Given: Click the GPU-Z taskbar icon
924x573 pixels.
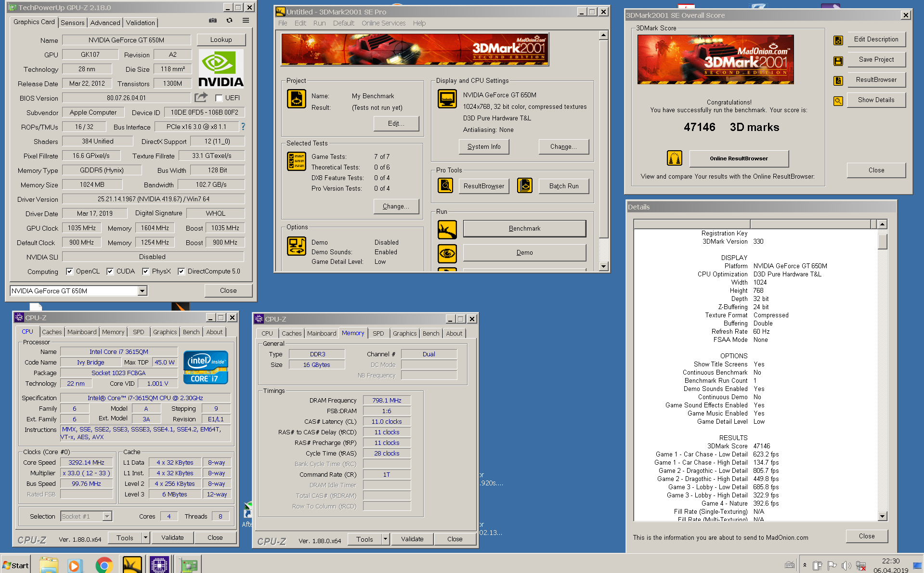Looking at the screenshot, I should point(188,565).
